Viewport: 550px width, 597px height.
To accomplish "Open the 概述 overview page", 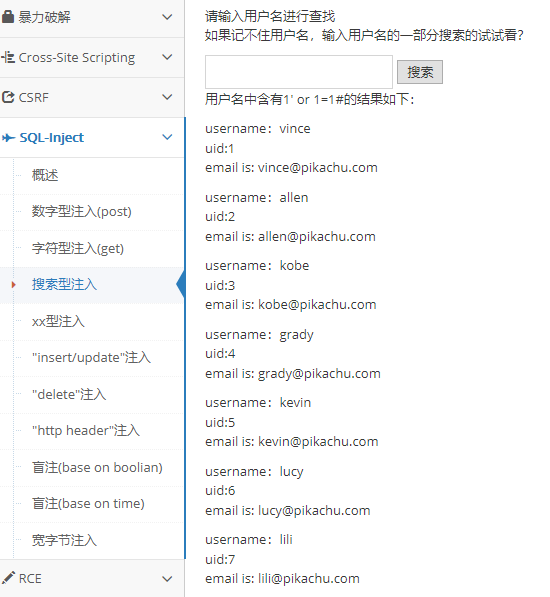I will pyautogui.click(x=45, y=175).
